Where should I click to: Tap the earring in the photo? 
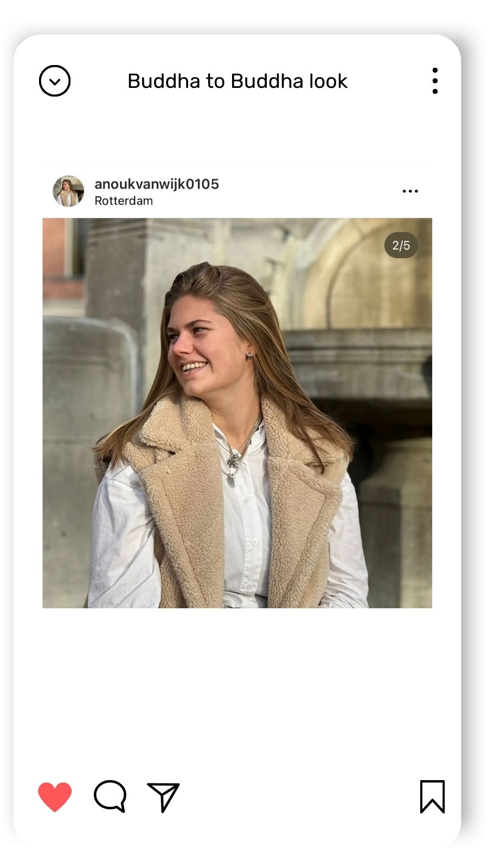tap(249, 355)
